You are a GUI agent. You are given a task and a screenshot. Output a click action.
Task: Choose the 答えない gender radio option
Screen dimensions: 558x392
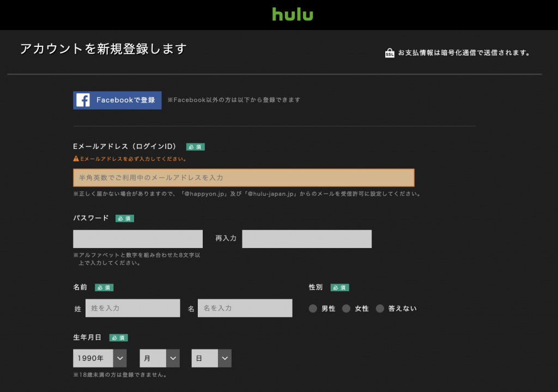click(380, 309)
